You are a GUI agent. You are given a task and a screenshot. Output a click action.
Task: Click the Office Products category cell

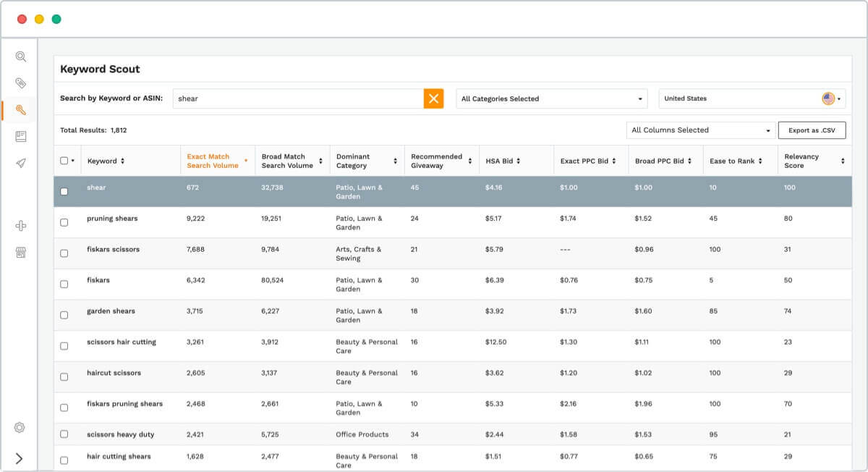pyautogui.click(x=362, y=434)
